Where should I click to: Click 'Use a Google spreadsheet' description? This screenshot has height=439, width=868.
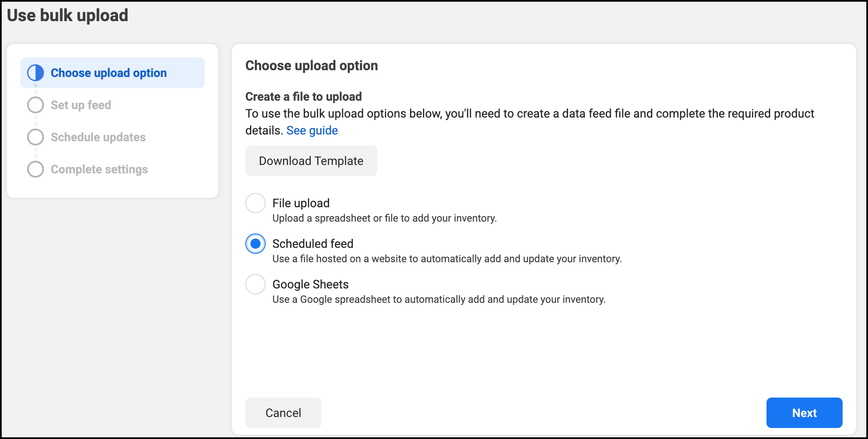(x=439, y=299)
